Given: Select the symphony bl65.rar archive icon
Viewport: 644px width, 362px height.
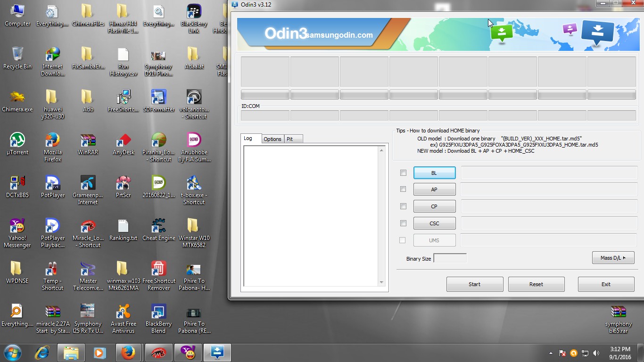Looking at the screenshot, I should tap(619, 318).
